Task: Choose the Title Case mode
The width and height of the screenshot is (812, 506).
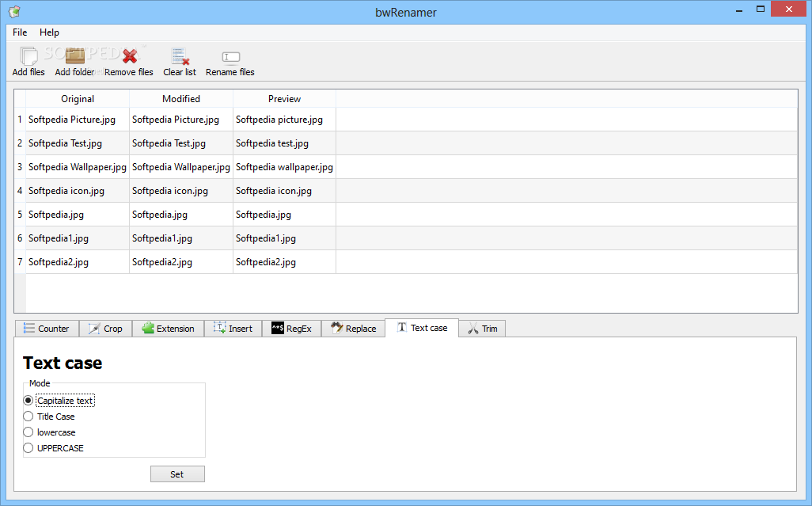Action: pos(49,417)
